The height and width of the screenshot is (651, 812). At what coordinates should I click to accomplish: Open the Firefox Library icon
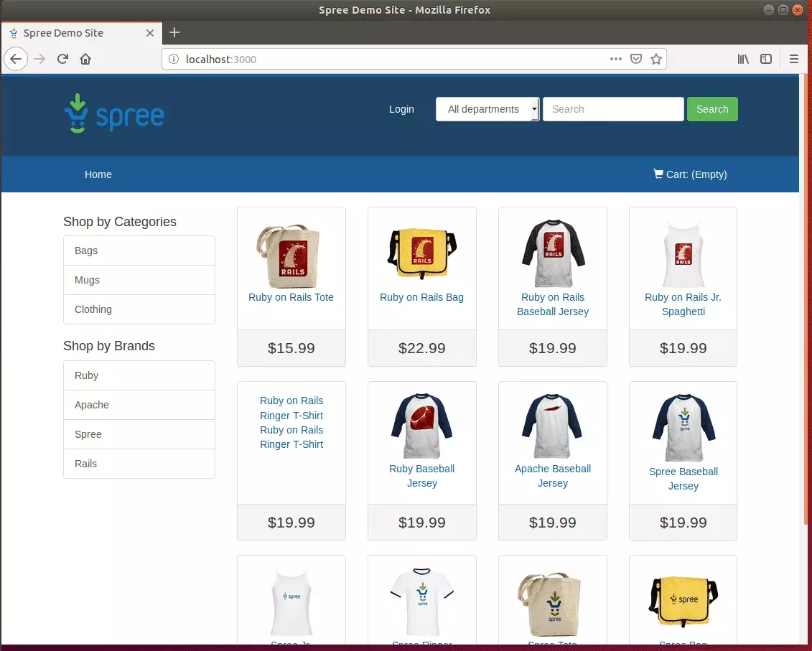[743, 59]
